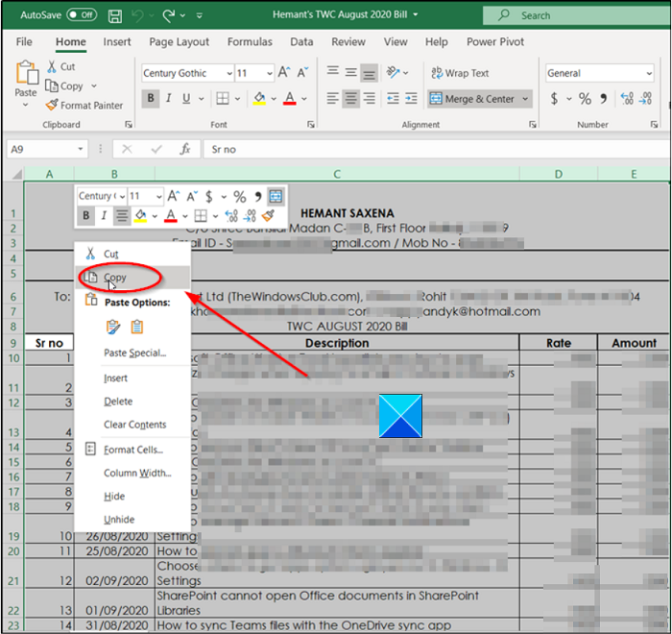This screenshot has width=672, height=634.
Task: Open the Merge & Center dropdown arrow
Action: pyautogui.click(x=525, y=99)
